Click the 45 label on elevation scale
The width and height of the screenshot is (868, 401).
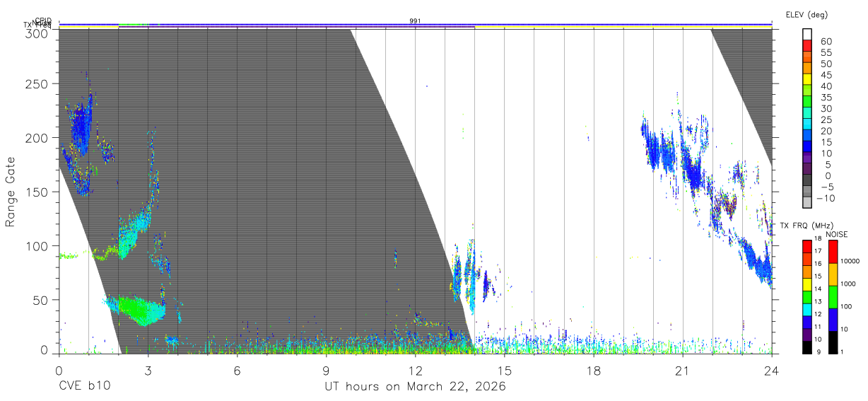(x=826, y=75)
